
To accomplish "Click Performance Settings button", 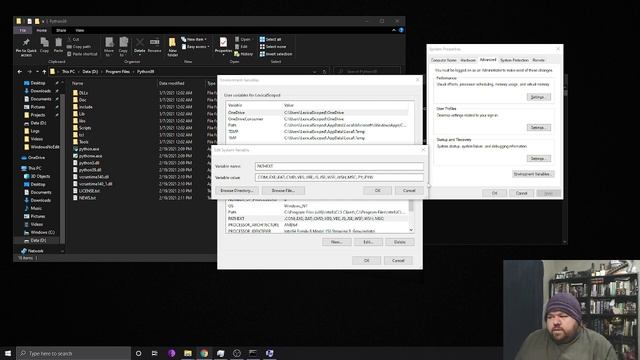I will coord(538,97).
